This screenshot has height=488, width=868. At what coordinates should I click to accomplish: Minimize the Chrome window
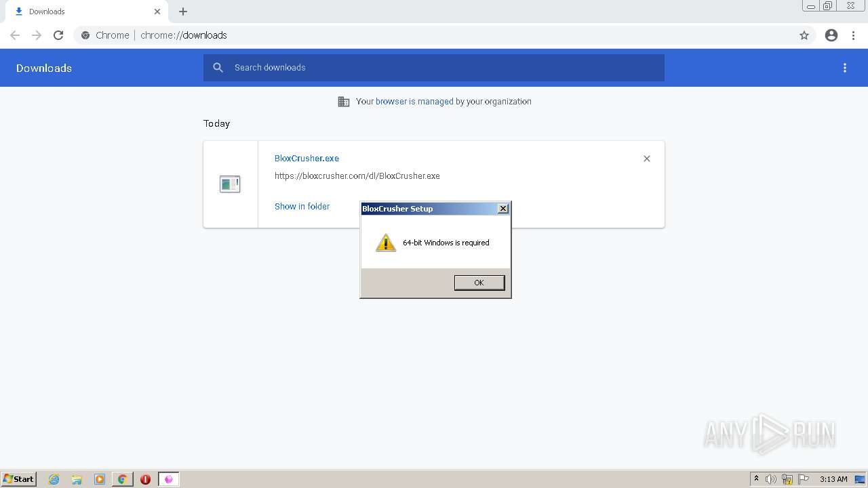(x=811, y=6)
